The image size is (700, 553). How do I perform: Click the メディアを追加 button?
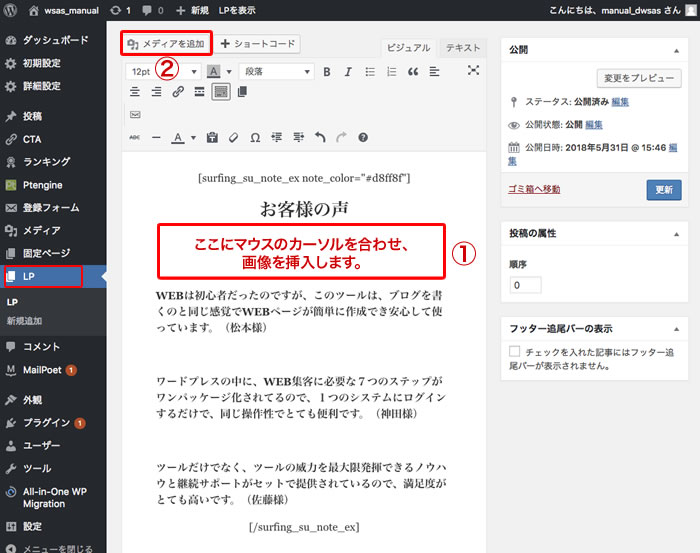(x=166, y=44)
